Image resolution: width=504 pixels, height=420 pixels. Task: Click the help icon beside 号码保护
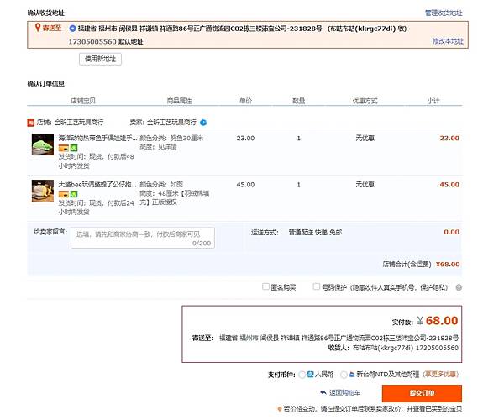tap(459, 287)
